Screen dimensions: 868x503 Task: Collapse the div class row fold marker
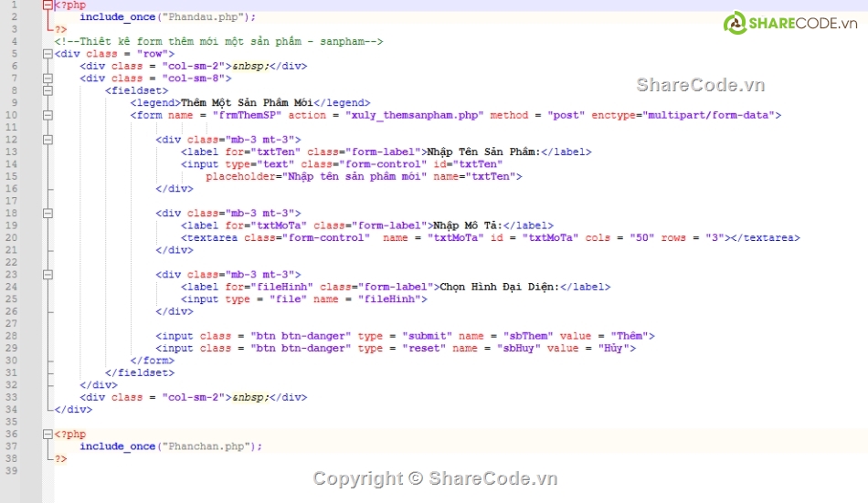click(48, 54)
